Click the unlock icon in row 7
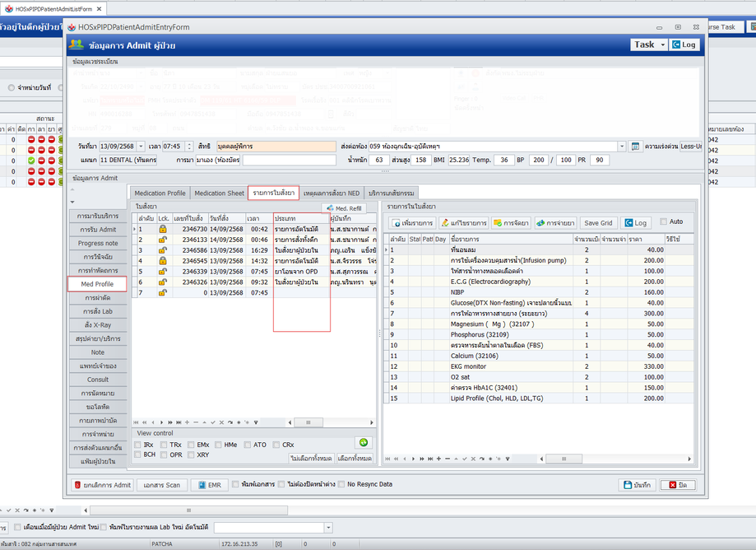Screen dimensions: 756x550 (x=163, y=293)
